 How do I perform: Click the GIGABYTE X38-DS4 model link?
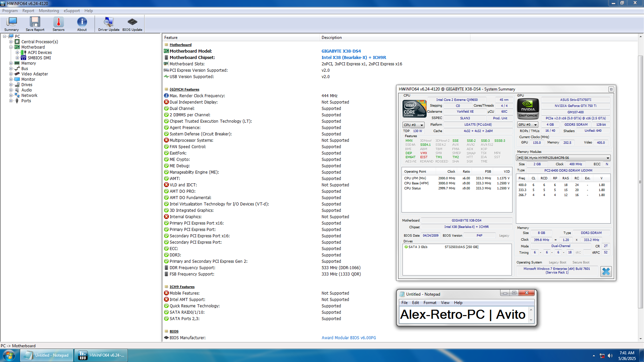(x=341, y=51)
